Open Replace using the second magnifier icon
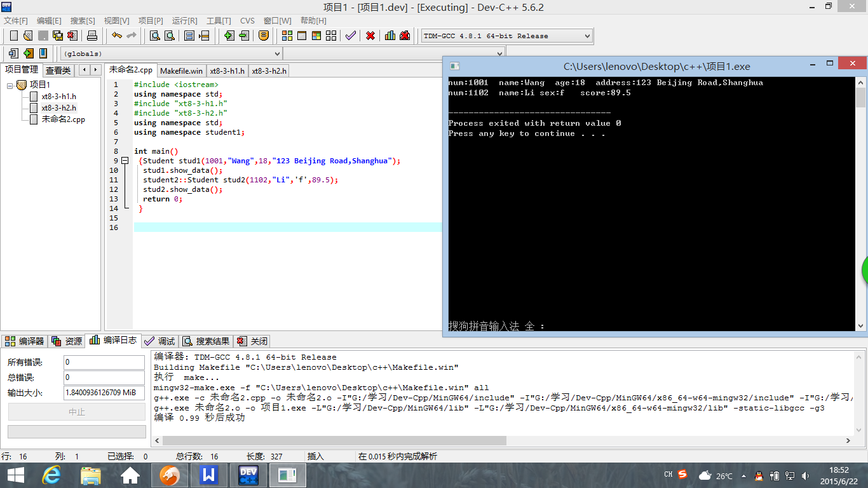868x488 pixels. click(170, 36)
